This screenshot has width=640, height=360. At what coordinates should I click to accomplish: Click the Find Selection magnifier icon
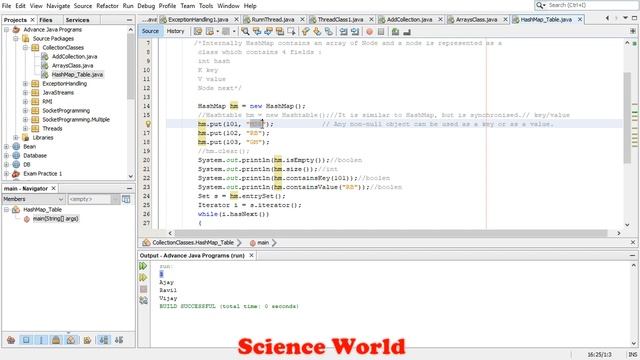tap(245, 31)
